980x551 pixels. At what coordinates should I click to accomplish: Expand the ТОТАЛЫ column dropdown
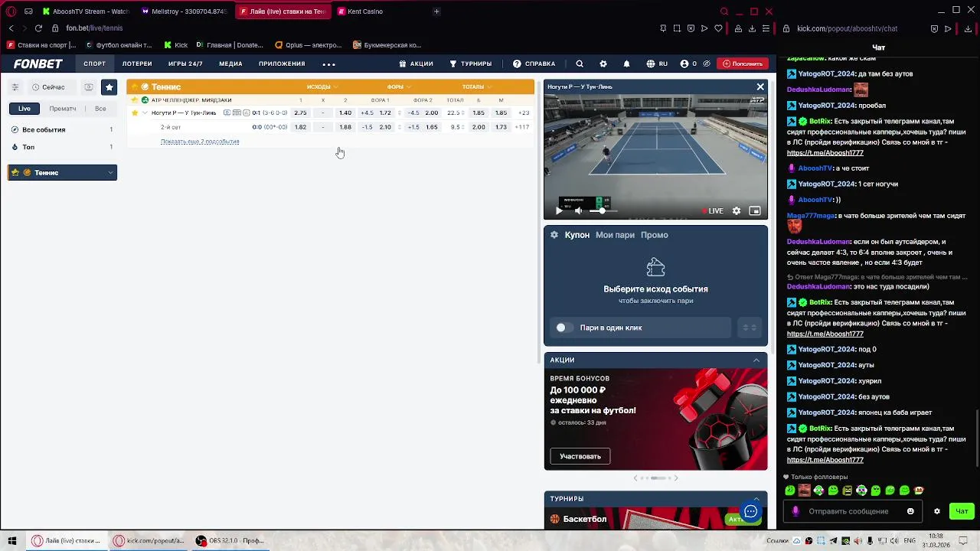pos(476,87)
